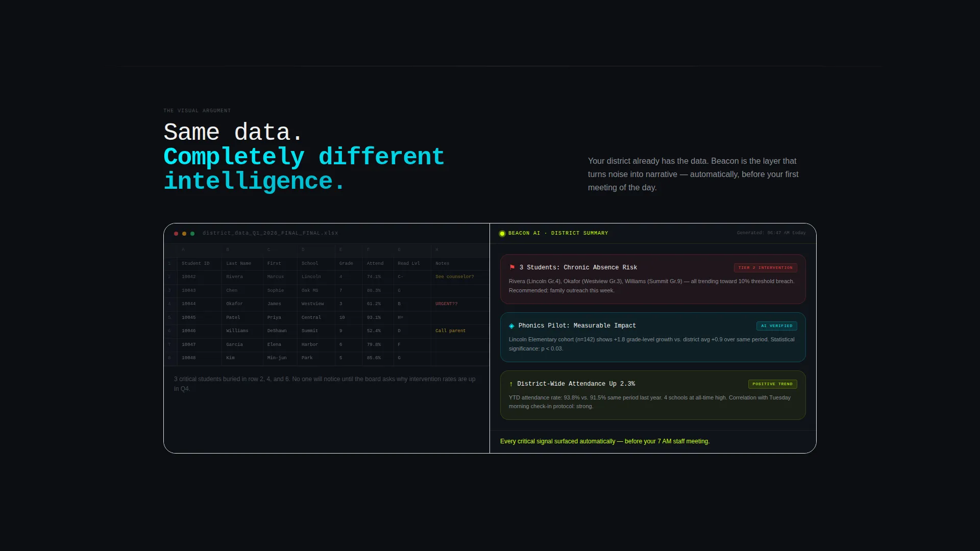Select the 'Call parent' note cell
This screenshot has width=980, height=551.
click(460, 331)
